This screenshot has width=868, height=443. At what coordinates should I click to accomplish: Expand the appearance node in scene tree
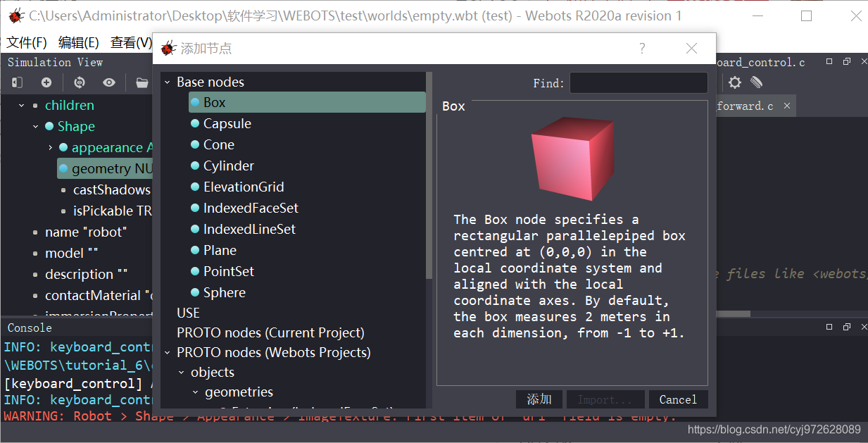[50, 148]
